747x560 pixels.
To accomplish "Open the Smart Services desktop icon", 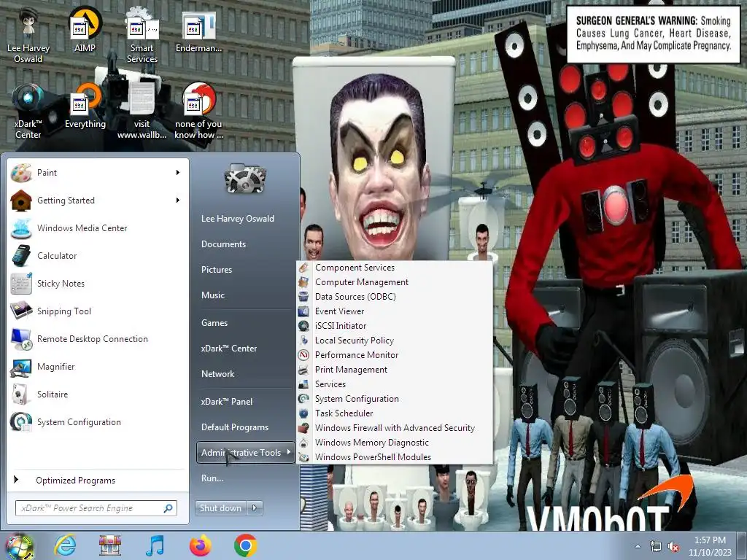I will point(142,35).
